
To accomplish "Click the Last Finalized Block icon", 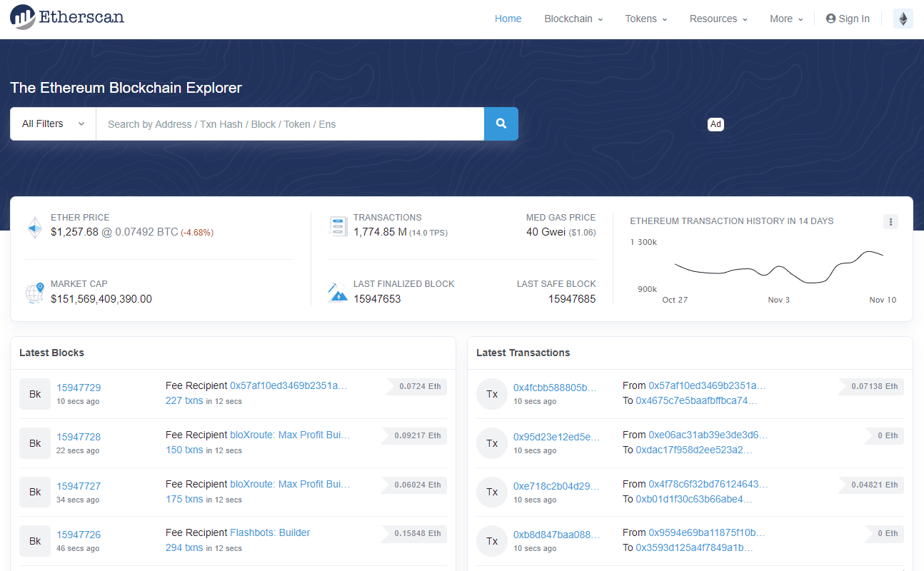I will [338, 292].
